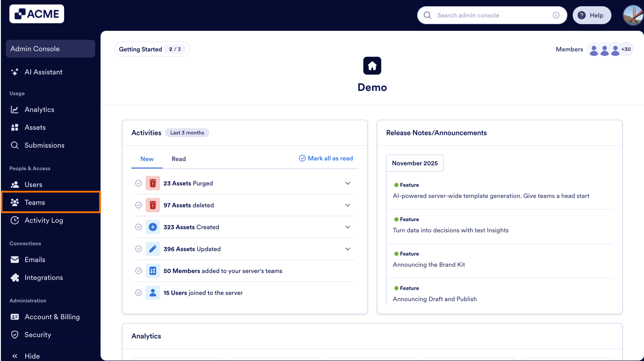This screenshot has height=361, width=644.
Task: Open the Integrations puzzle icon
Action: tap(15, 277)
